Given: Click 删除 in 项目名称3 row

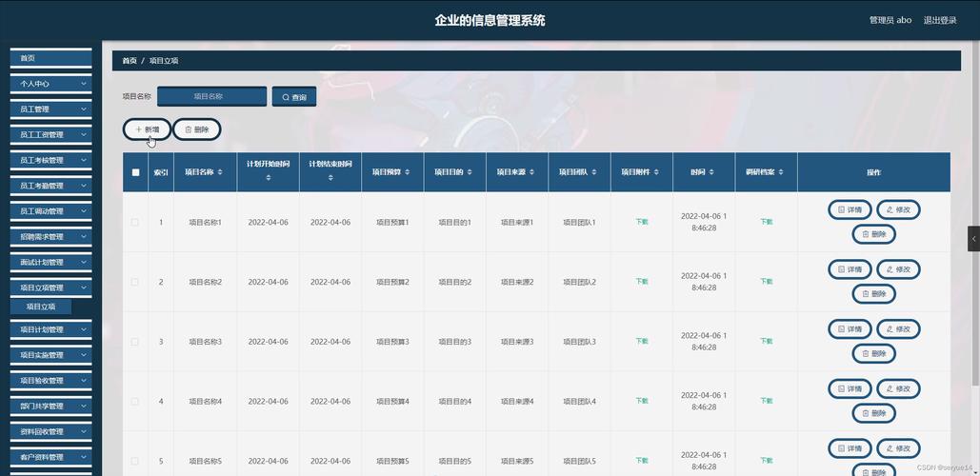Looking at the screenshot, I should (873, 353).
